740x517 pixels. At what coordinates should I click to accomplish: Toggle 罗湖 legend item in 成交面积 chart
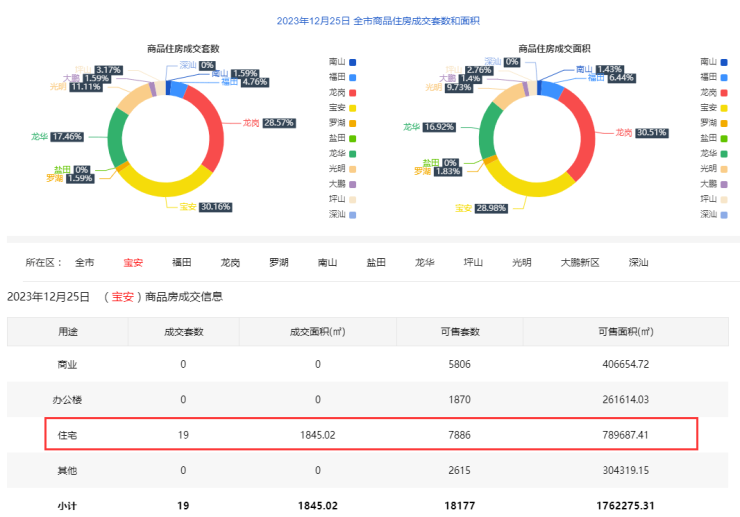click(x=714, y=122)
